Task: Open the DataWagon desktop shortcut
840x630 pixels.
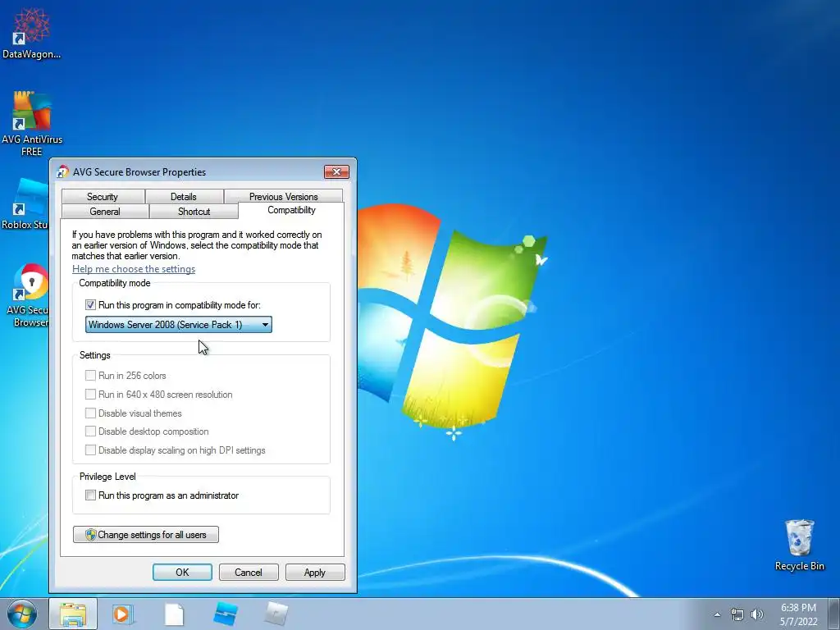Action: pyautogui.click(x=32, y=33)
